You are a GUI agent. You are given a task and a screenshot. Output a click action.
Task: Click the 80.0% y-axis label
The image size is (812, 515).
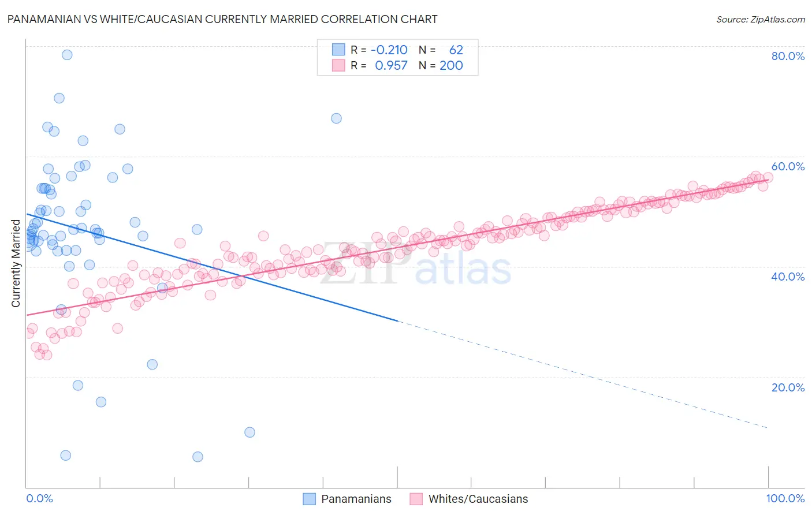[788, 56]
